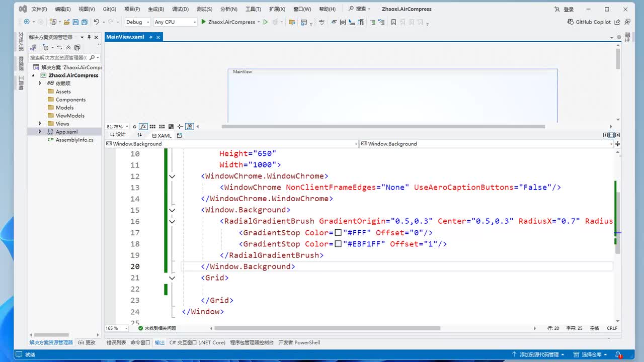Switch to the Git 更改 tab
Image resolution: width=644 pixels, height=362 pixels.
click(86, 342)
